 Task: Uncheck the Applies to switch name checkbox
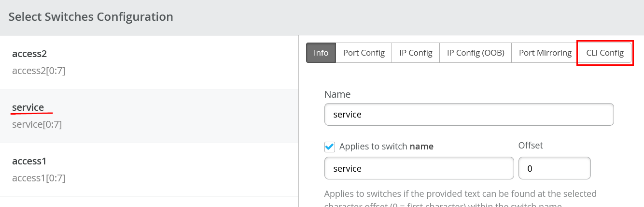pos(330,147)
